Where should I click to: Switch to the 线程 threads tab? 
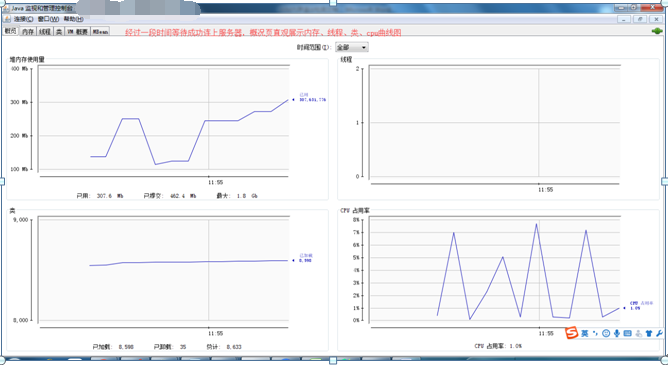click(x=45, y=32)
